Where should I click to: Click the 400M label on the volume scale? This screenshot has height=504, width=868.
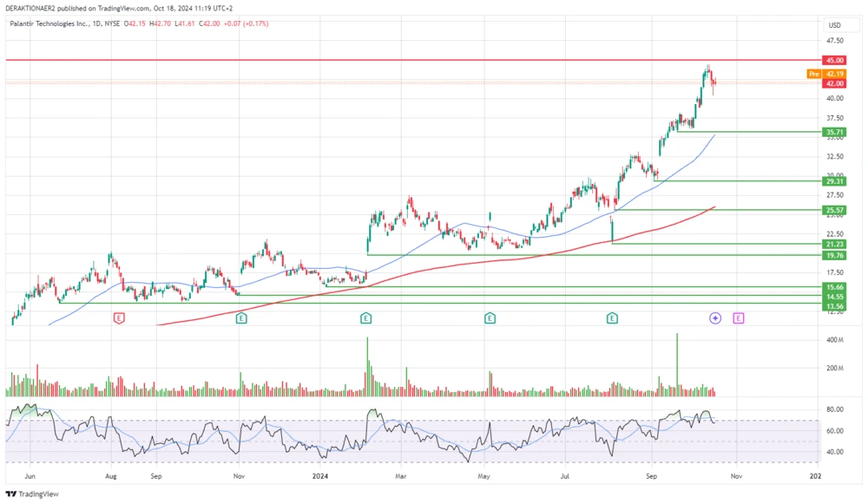pyautogui.click(x=835, y=341)
